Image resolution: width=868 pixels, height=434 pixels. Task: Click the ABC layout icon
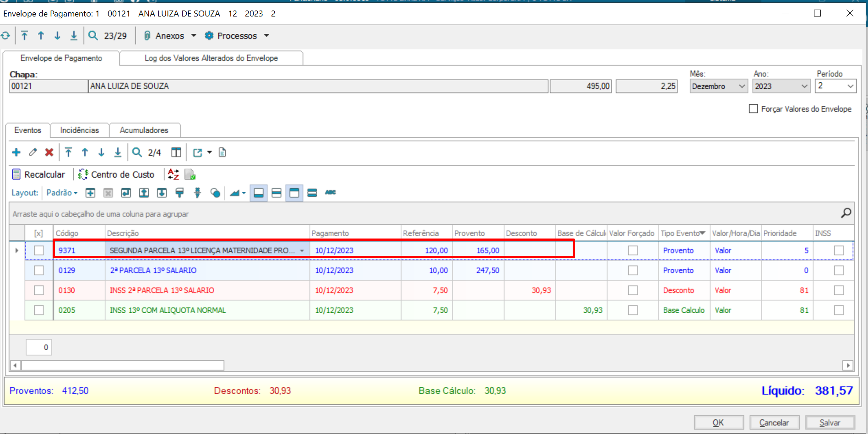(331, 193)
